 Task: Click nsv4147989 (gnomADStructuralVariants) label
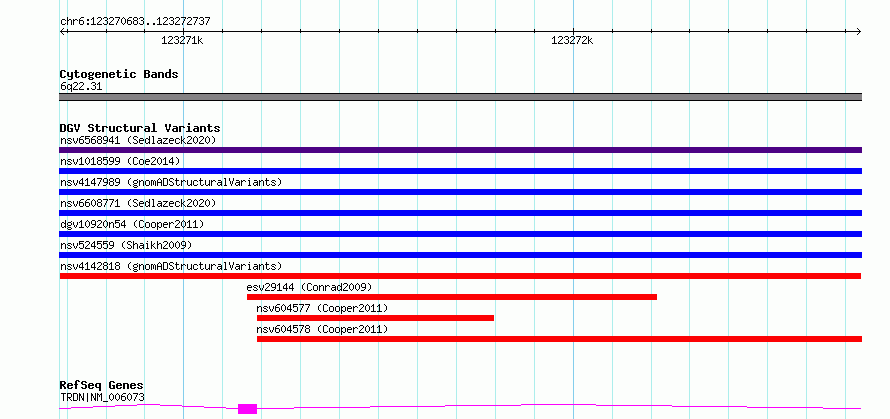pos(171,182)
